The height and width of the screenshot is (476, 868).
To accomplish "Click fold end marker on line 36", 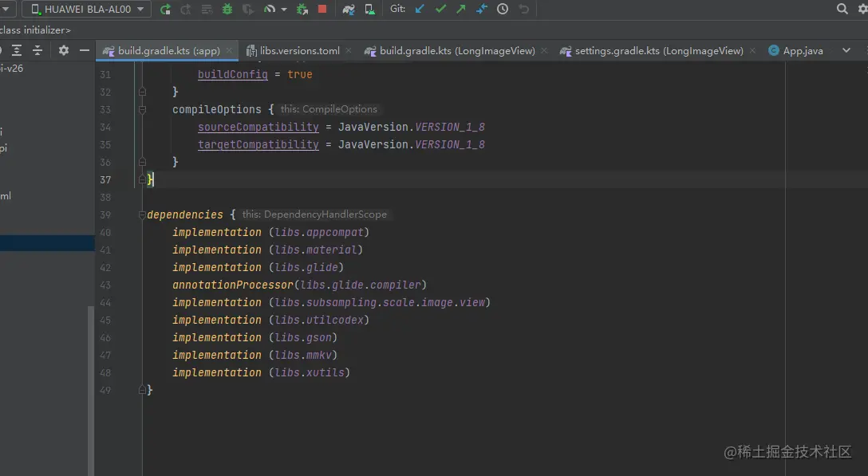I will pos(142,162).
